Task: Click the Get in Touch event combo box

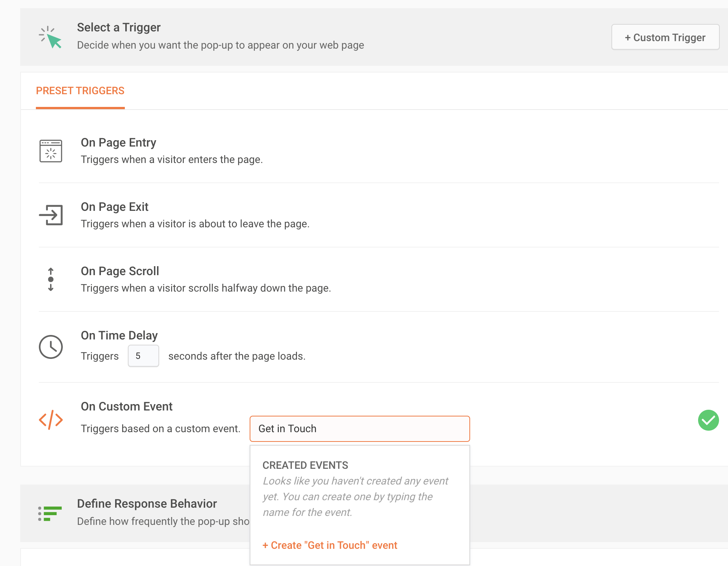Action: 360,429
